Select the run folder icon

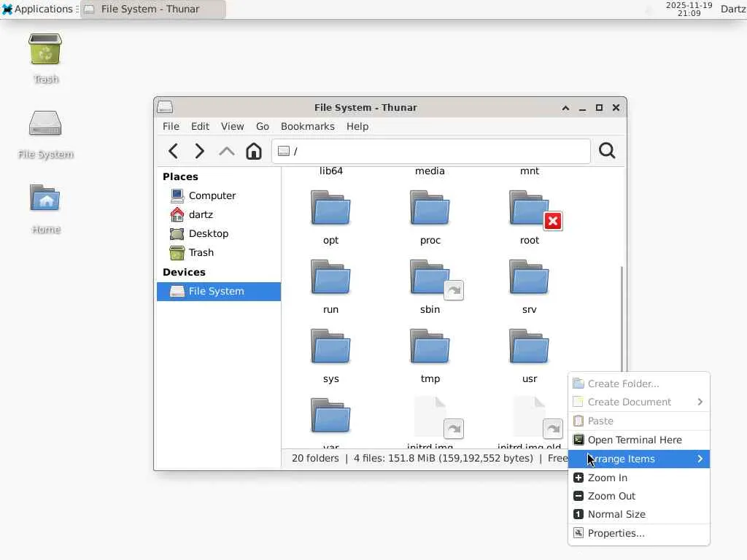[330, 277]
